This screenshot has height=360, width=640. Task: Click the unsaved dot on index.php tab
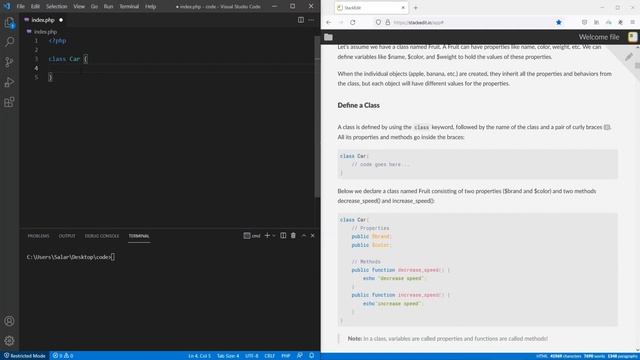click(x=61, y=20)
